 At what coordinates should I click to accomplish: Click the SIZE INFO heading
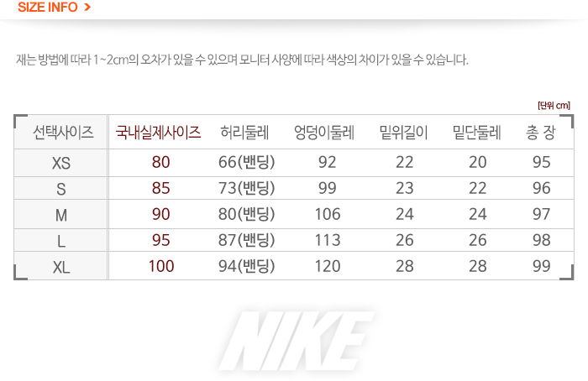click(x=48, y=7)
